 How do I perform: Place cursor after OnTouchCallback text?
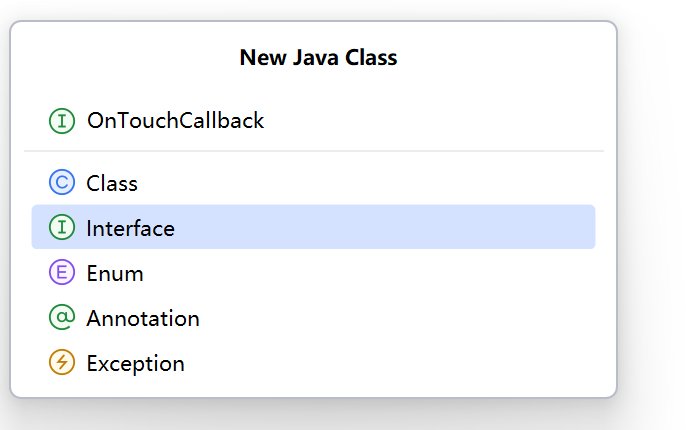point(265,121)
